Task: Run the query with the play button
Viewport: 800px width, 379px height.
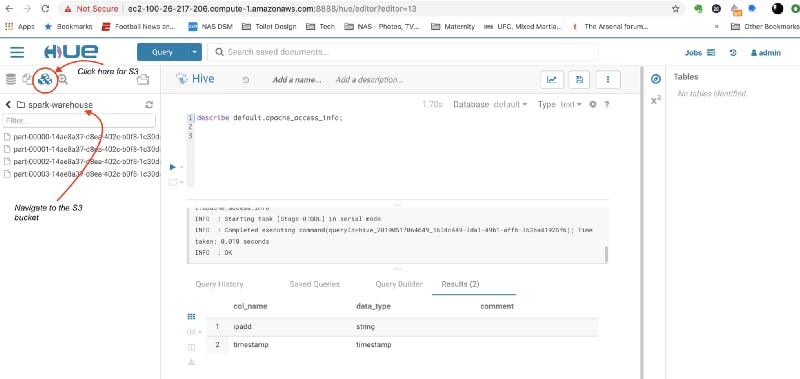Action: click(x=172, y=167)
